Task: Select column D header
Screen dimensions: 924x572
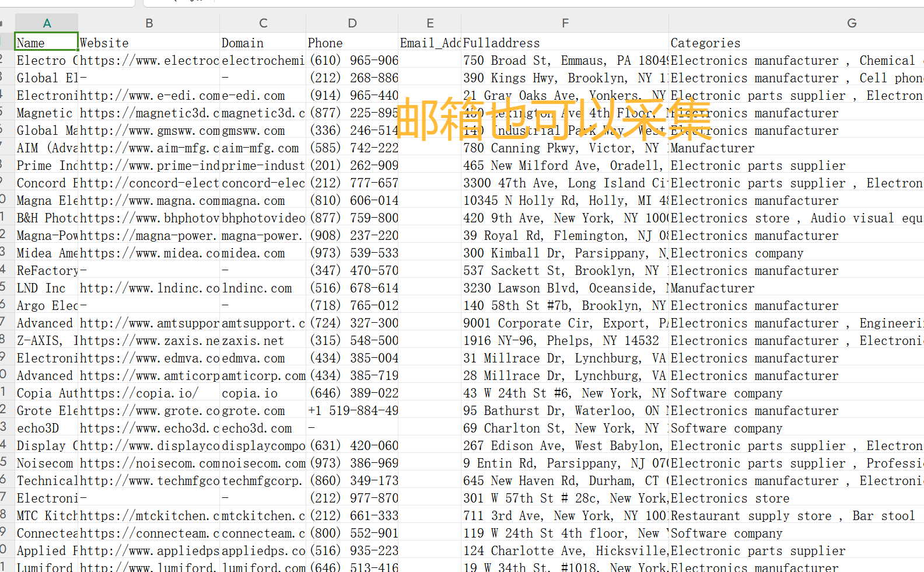Action: tap(352, 23)
